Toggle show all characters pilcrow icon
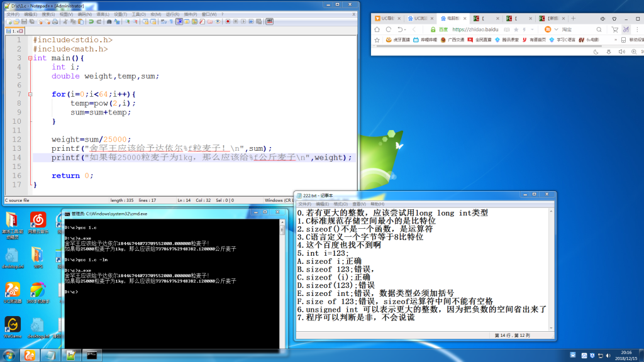 171,22
